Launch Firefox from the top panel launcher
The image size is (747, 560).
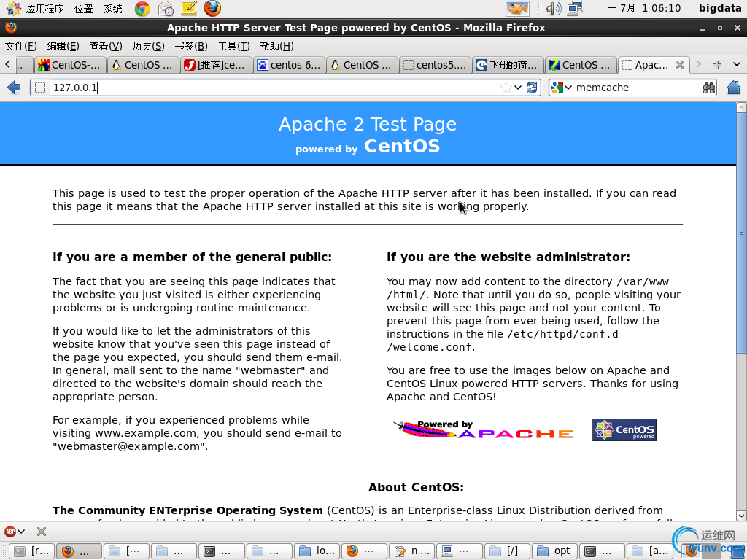coord(212,9)
